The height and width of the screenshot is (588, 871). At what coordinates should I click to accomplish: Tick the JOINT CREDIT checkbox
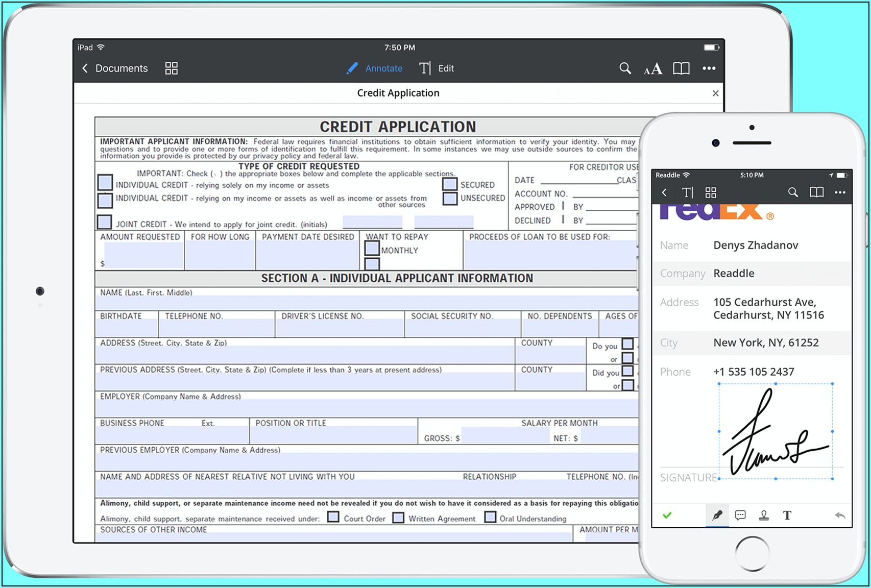105,222
